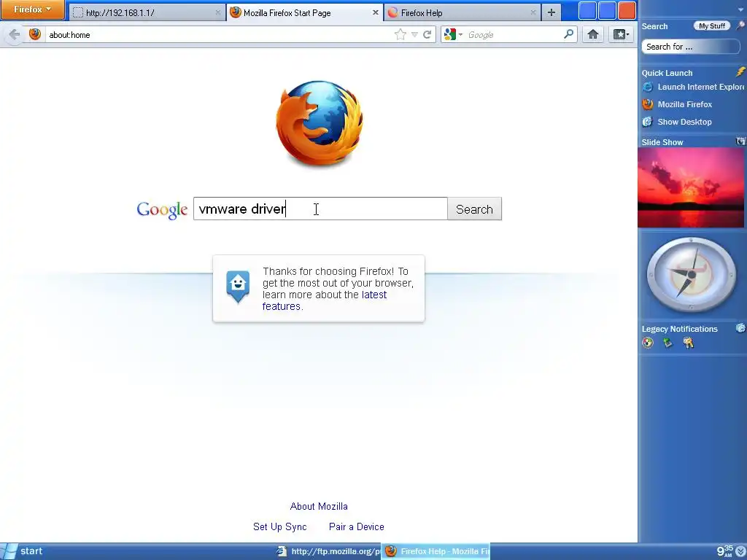This screenshot has height=560, width=747.
Task: Open the About Mozilla link
Action: (319, 506)
